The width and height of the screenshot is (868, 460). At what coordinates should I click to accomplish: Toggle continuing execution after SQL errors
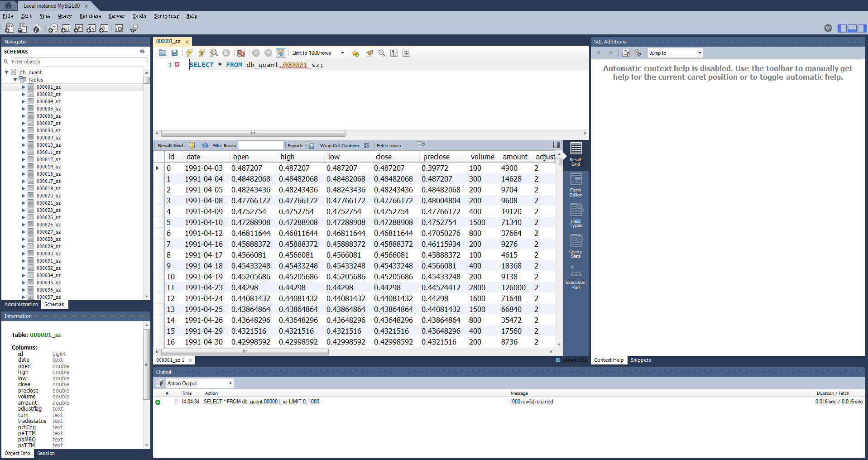point(241,53)
